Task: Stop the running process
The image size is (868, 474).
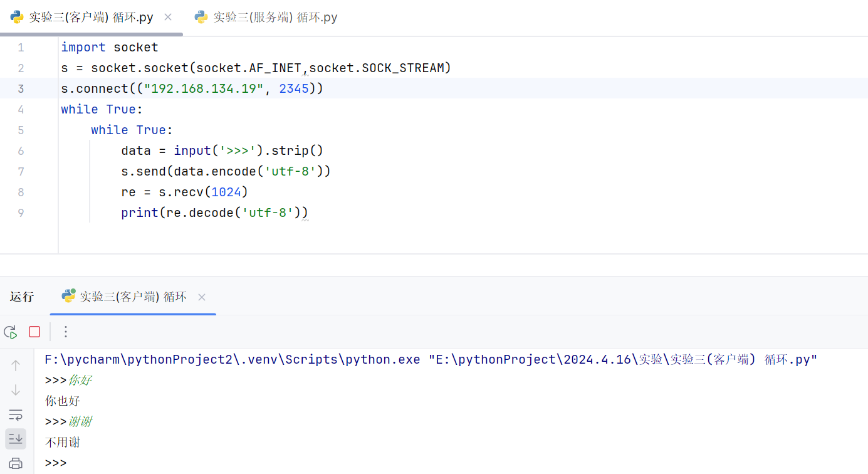Action: coord(34,332)
